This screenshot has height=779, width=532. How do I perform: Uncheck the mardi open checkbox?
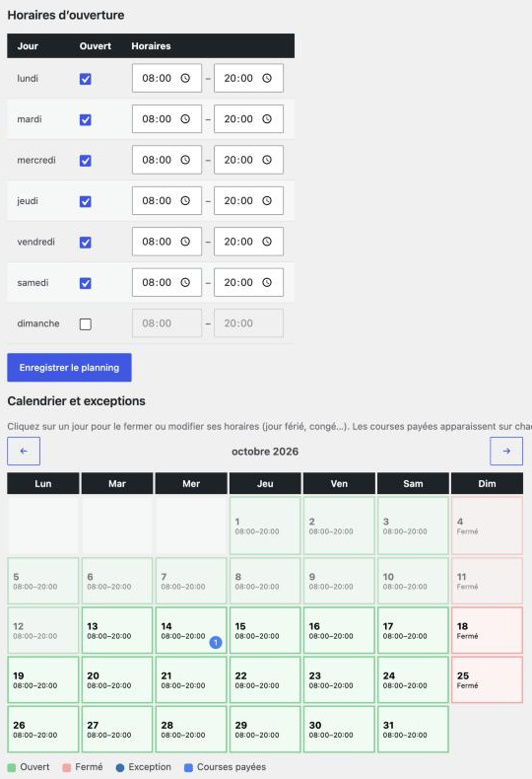(x=86, y=119)
